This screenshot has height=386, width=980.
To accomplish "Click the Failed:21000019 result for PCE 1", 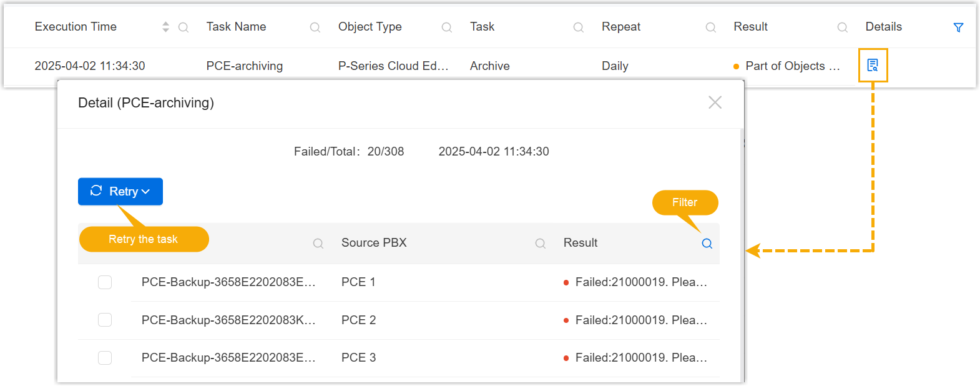I will (x=640, y=282).
